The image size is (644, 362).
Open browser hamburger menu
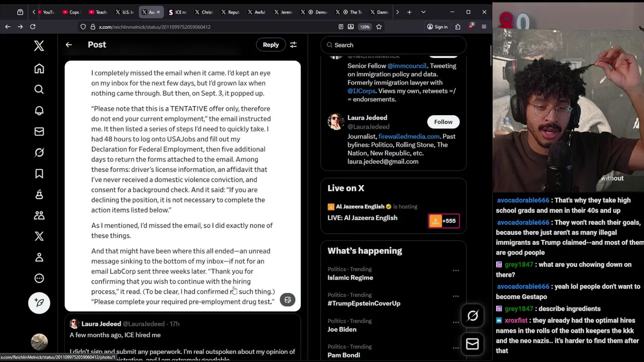tap(484, 27)
